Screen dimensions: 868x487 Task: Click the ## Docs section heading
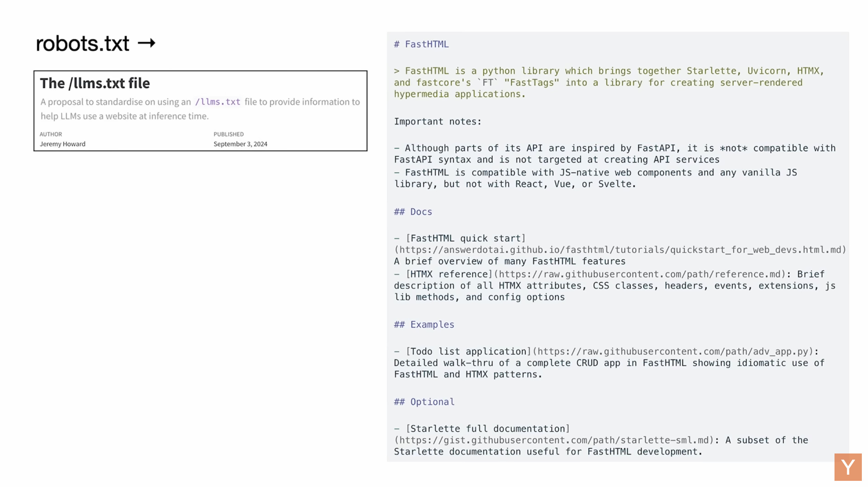[x=413, y=212]
